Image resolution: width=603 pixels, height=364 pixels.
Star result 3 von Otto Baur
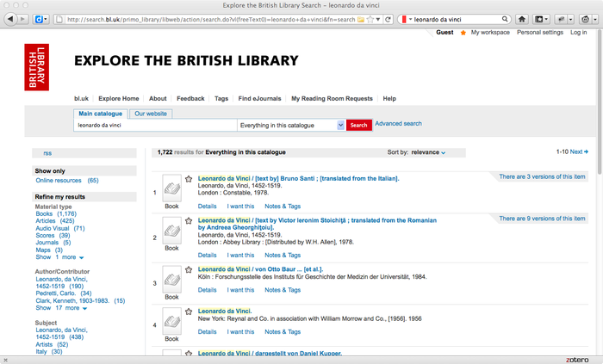point(189,269)
